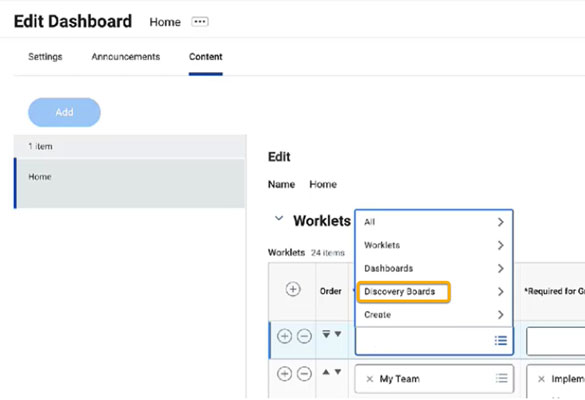
Task: Open the related actions ellipsis next to Home
Action: [200, 22]
